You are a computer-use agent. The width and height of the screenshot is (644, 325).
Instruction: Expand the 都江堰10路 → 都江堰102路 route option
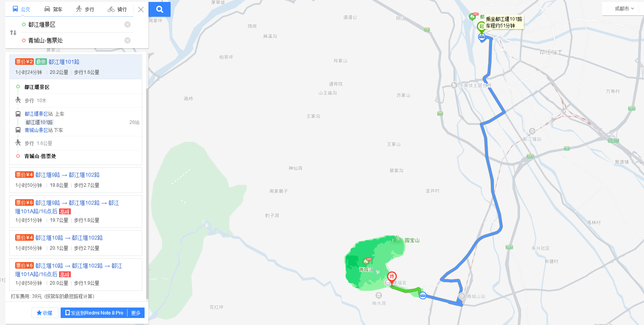coord(76,243)
